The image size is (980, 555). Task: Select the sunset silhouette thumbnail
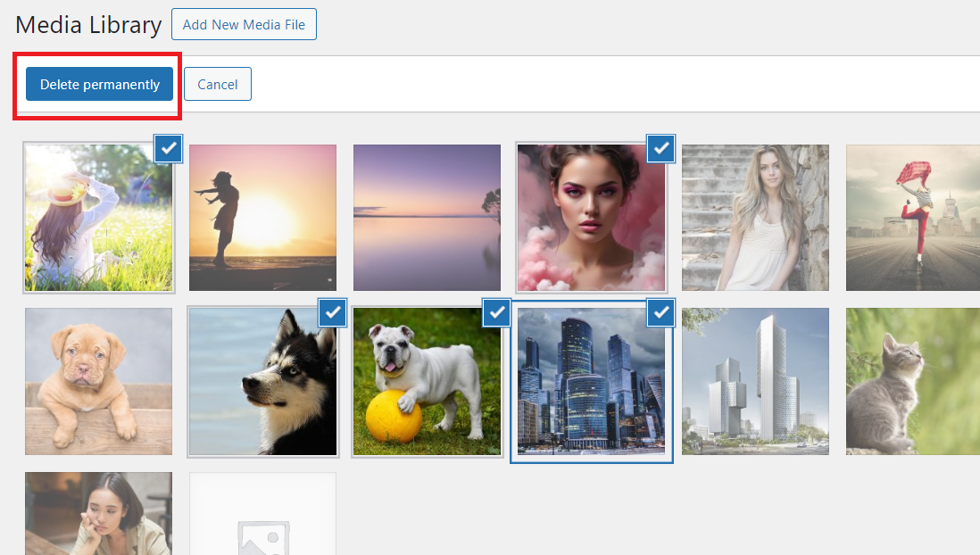pos(262,218)
